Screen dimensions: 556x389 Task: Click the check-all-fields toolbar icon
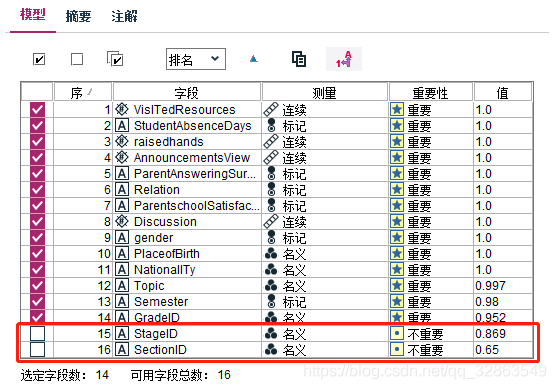(x=39, y=59)
